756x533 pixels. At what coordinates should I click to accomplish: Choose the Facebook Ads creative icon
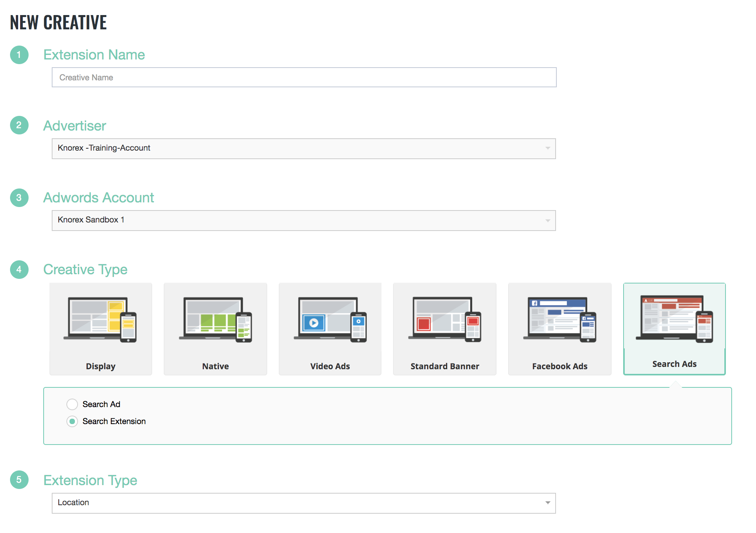pyautogui.click(x=560, y=319)
